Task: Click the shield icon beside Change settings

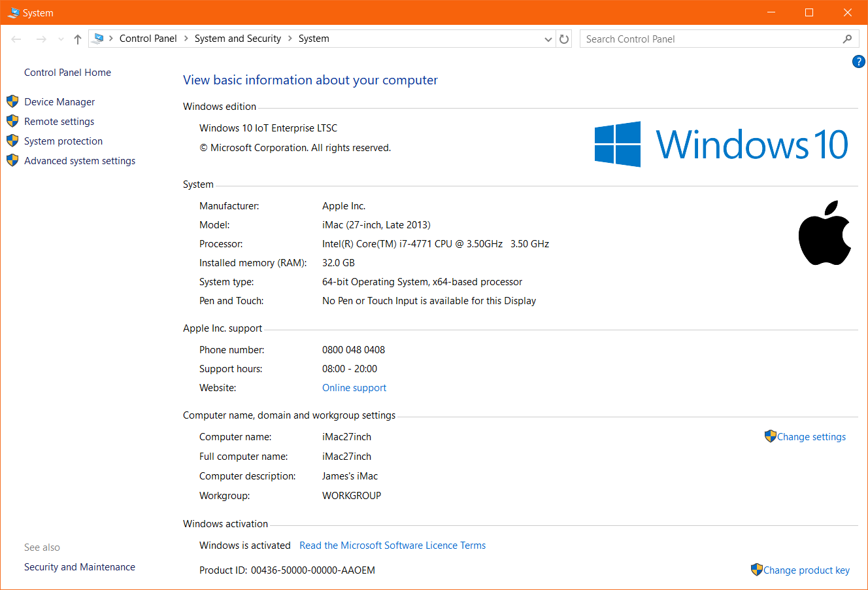Action: click(771, 436)
